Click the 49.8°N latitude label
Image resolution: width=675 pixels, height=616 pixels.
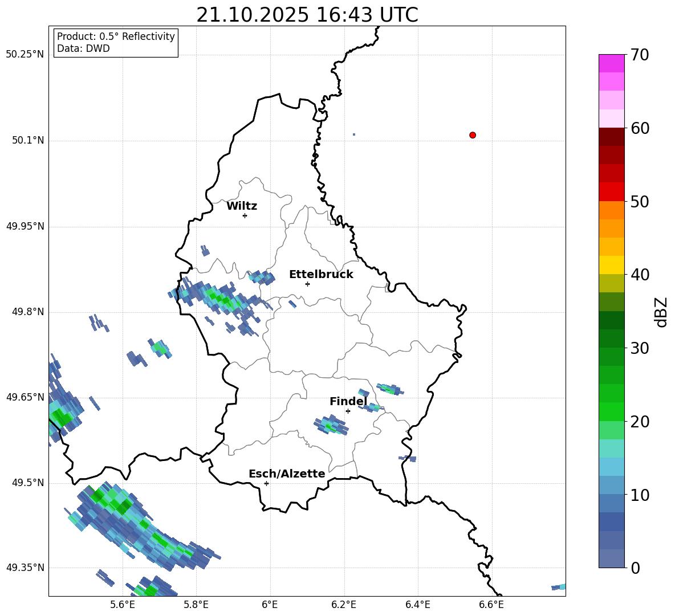(x=28, y=312)
